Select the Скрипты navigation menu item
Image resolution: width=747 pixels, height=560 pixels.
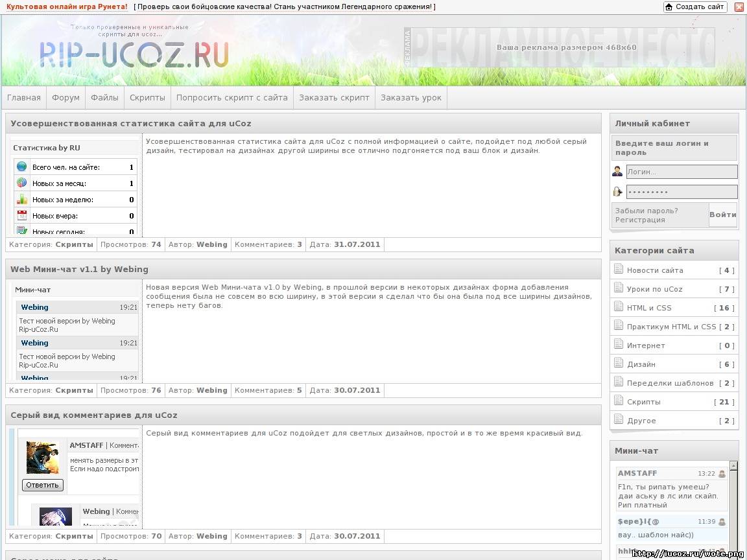coord(147,98)
